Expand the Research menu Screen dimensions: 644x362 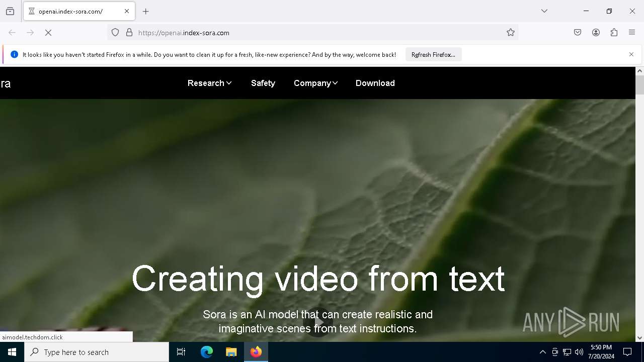pos(209,83)
